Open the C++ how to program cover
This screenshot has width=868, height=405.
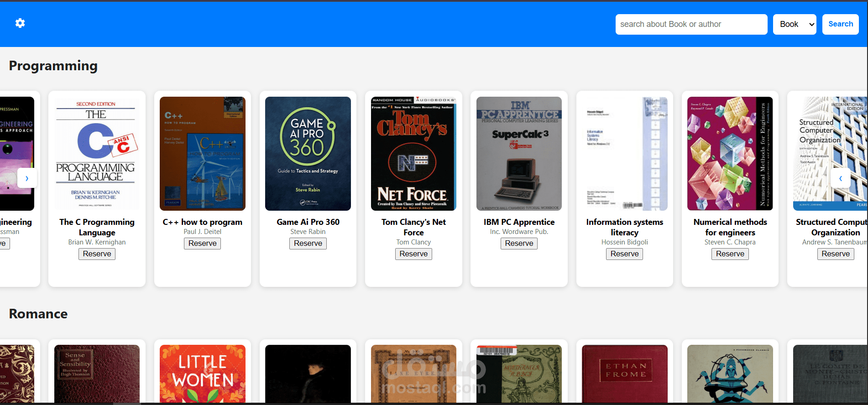tap(203, 154)
